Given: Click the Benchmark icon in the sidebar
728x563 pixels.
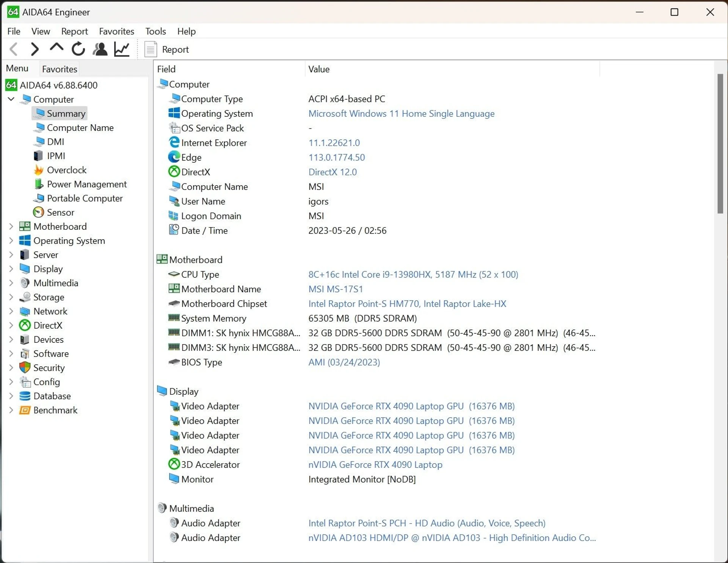Looking at the screenshot, I should tap(25, 410).
